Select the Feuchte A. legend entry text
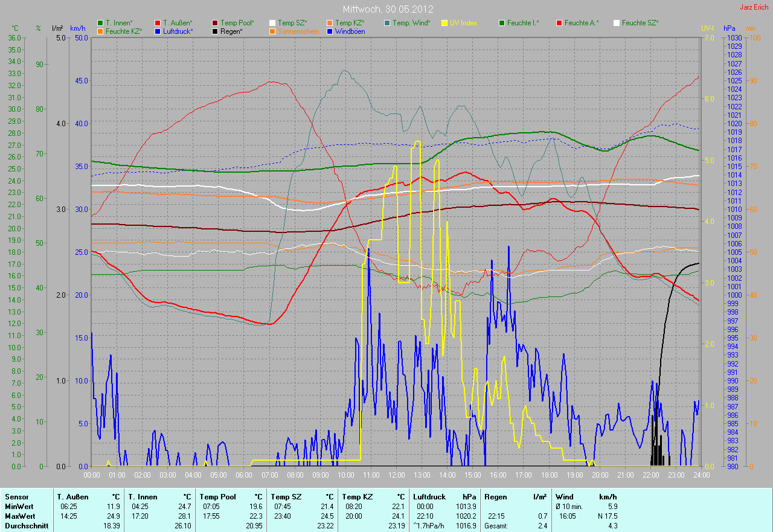 pyautogui.click(x=582, y=23)
